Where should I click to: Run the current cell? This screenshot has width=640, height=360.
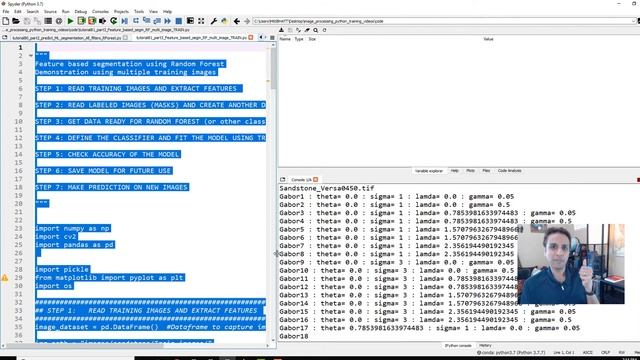click(x=81, y=21)
